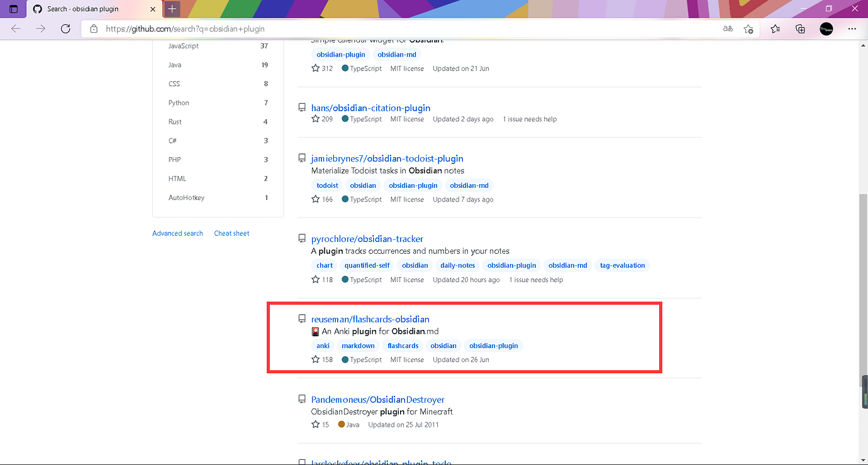Open pyrochlore/obsidian-tracker repository

[x=367, y=239]
